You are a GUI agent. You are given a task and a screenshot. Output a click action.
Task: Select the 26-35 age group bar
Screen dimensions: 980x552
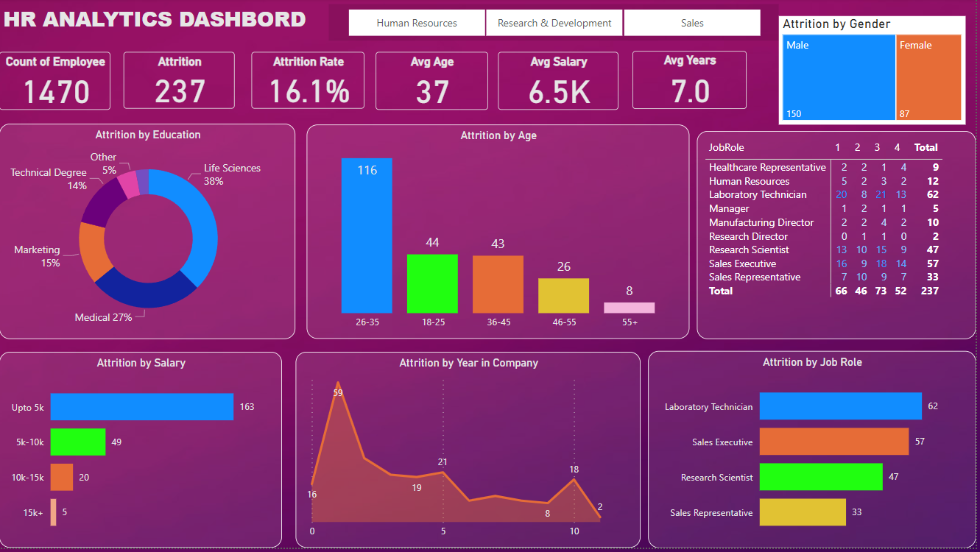[x=367, y=236]
